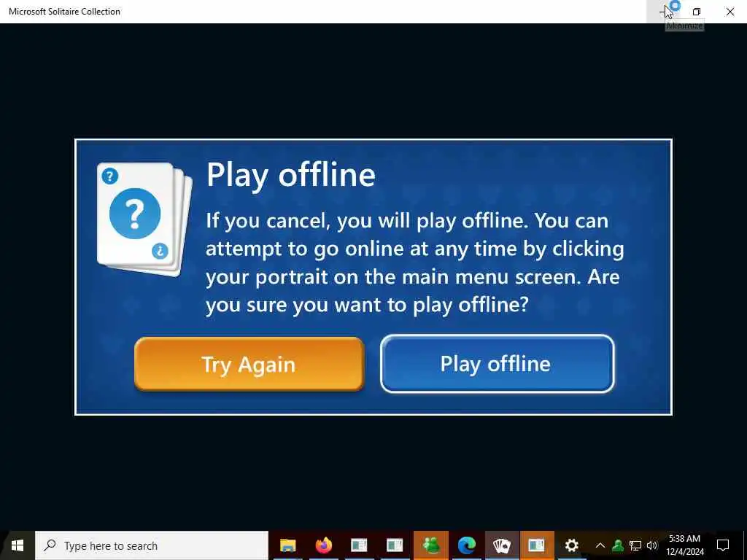The width and height of the screenshot is (747, 560).
Task: Close the Microsoft Solitaire Collection window
Action: point(729,12)
